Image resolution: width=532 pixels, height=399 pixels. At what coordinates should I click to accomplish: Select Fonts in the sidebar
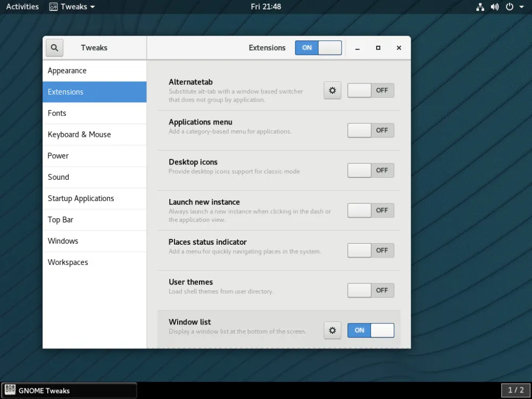[x=57, y=113]
